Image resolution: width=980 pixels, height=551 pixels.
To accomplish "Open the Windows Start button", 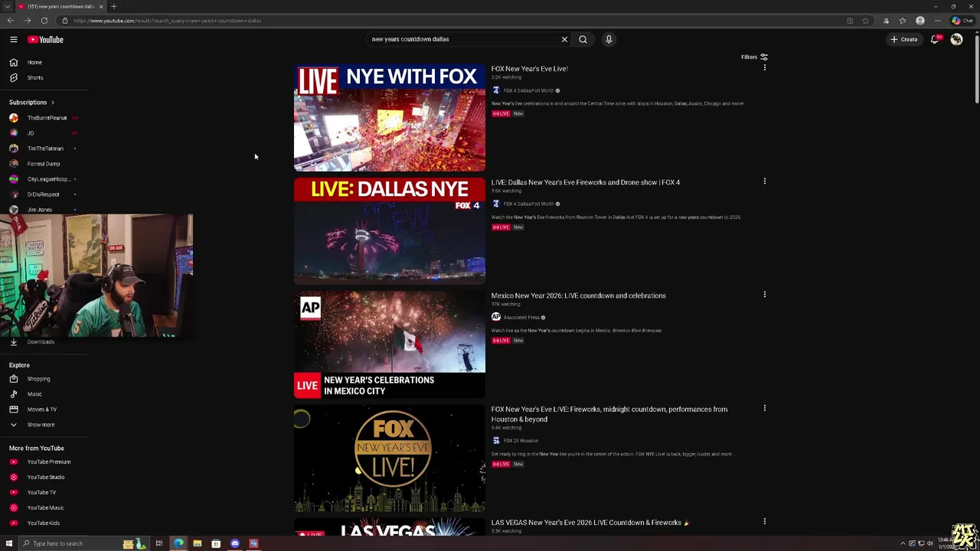I will [x=9, y=543].
